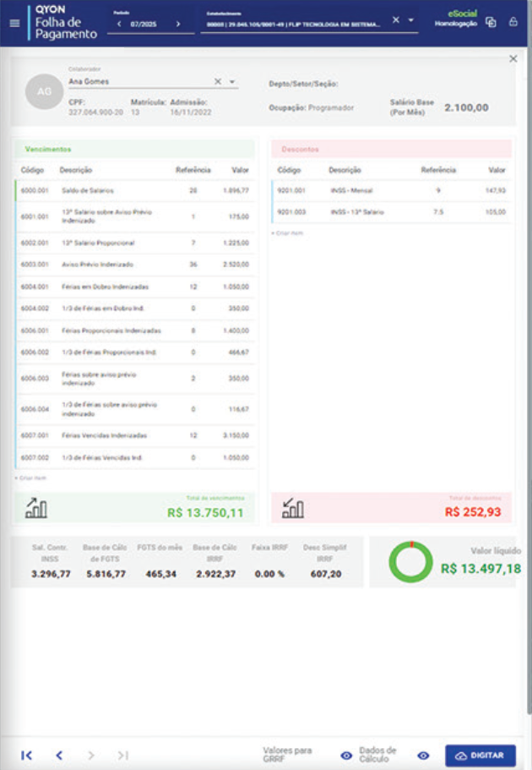
Task: Click the Valor líquido donut chart
Action: [x=410, y=562]
